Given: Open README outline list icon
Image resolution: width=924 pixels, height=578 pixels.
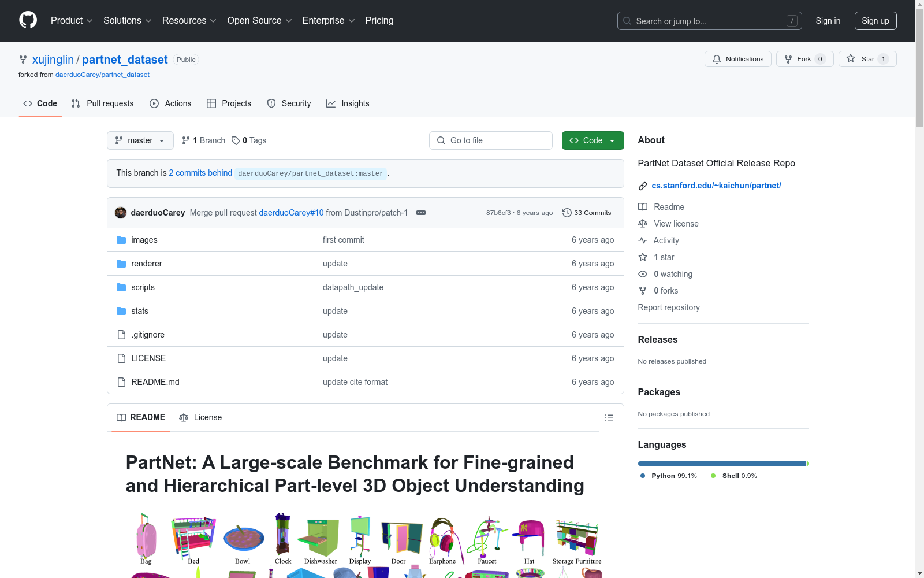Looking at the screenshot, I should (x=609, y=418).
